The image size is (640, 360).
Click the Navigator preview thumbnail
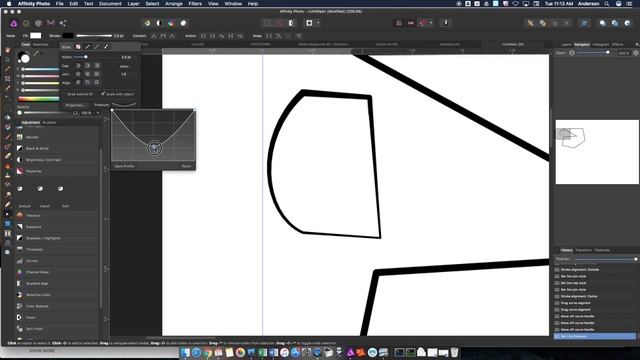597,152
